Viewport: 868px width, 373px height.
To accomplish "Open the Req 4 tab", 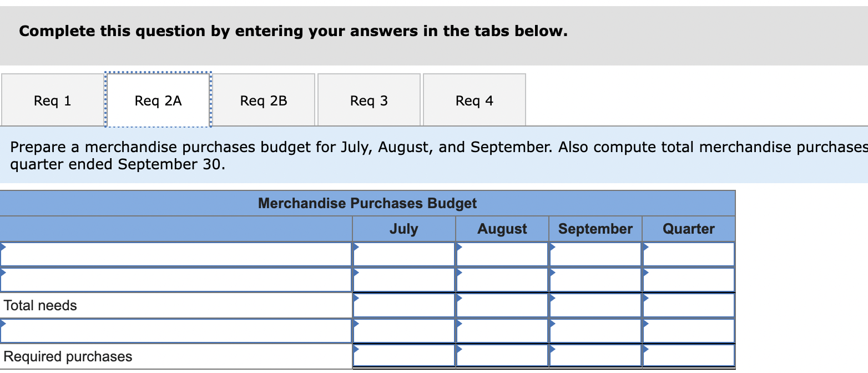I will point(475,100).
